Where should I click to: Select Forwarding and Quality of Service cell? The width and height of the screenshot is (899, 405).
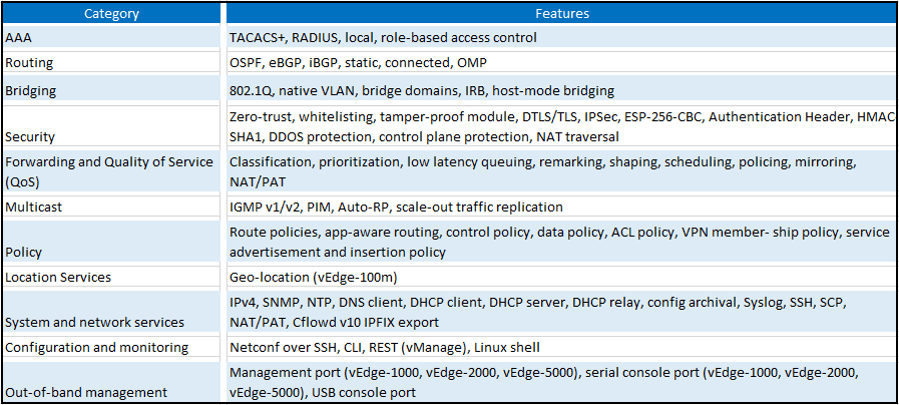pyautogui.click(x=113, y=170)
